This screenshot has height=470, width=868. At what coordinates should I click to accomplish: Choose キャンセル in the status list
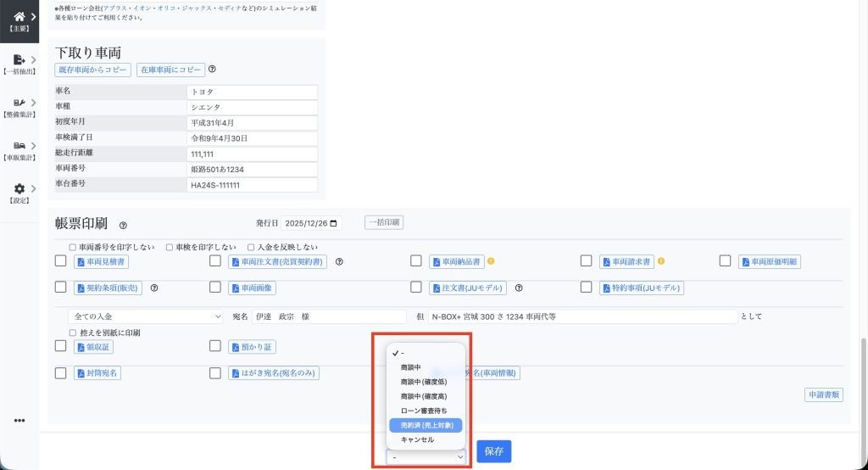coord(417,439)
